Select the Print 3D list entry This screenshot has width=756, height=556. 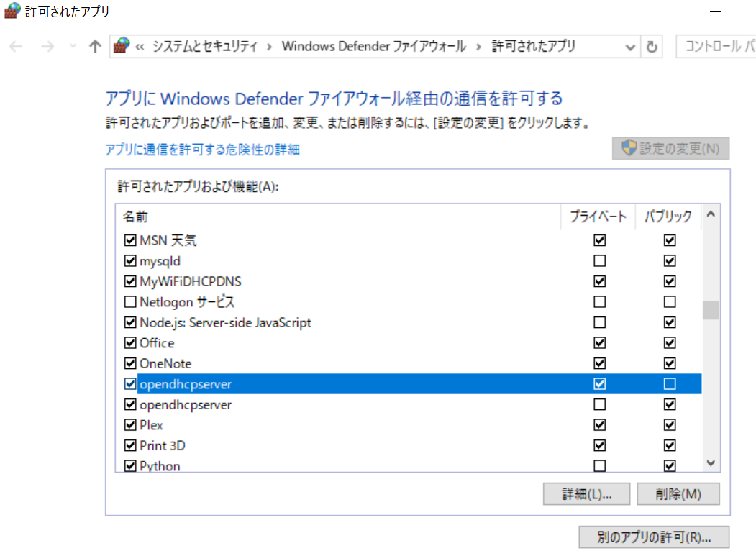[x=162, y=445]
